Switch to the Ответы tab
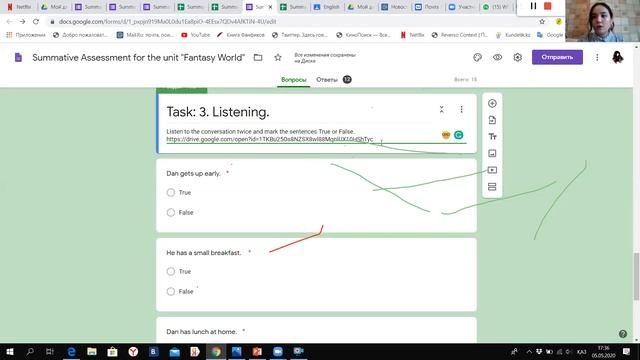640x360 pixels. point(327,80)
